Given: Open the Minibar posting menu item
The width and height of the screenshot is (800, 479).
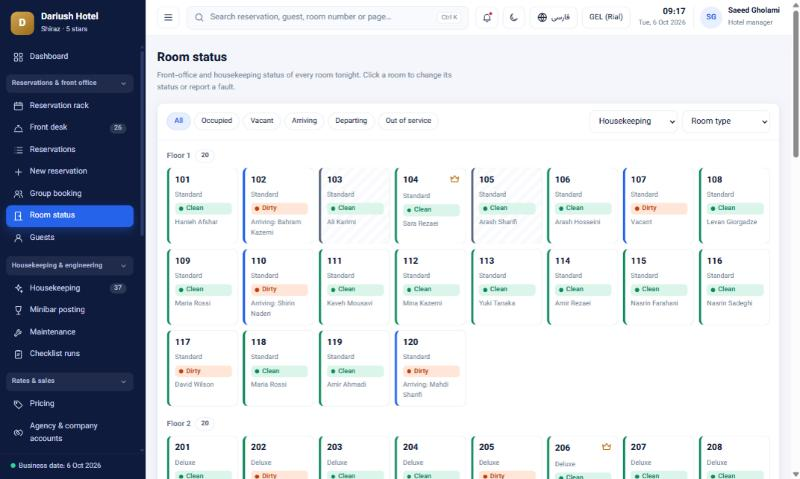Looking at the screenshot, I should (69, 310).
